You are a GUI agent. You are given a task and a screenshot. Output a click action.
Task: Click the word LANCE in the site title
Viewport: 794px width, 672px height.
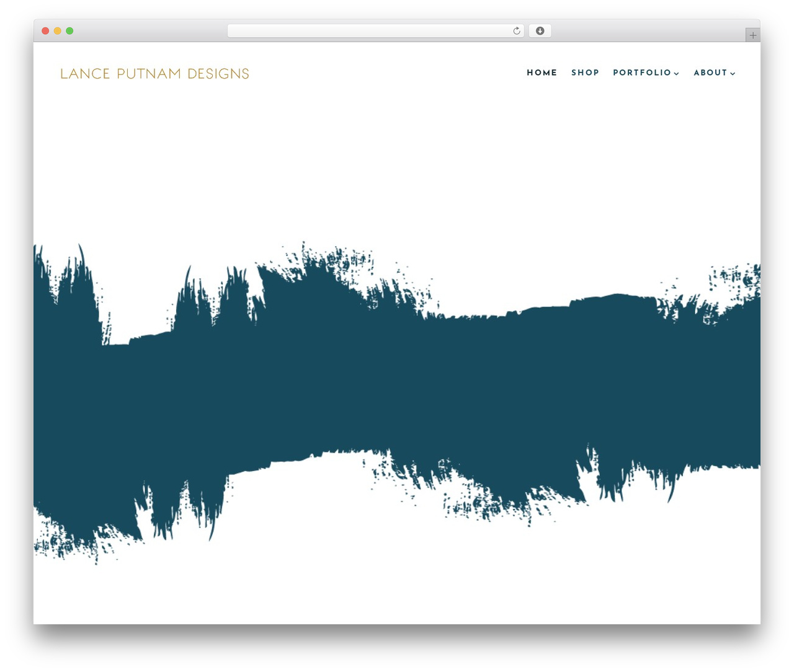point(85,74)
